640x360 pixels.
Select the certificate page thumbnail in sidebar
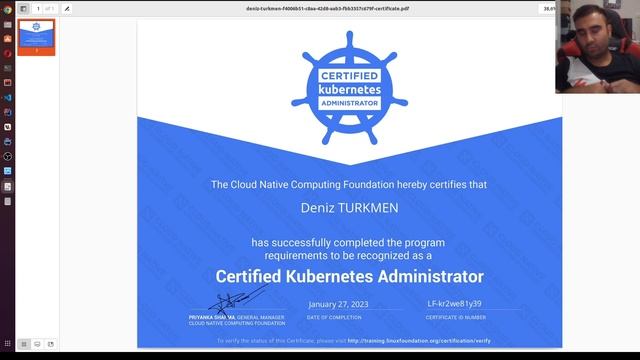36,37
